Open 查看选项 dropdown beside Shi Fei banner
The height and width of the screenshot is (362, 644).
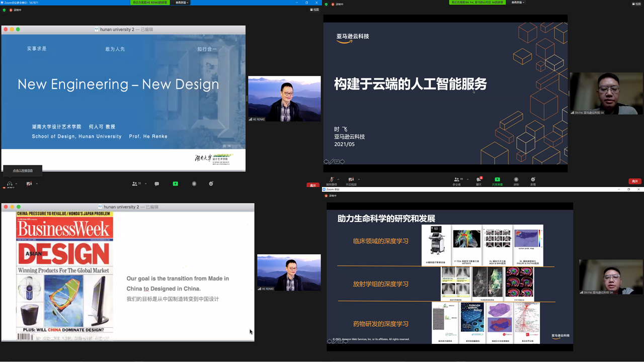(x=518, y=3)
